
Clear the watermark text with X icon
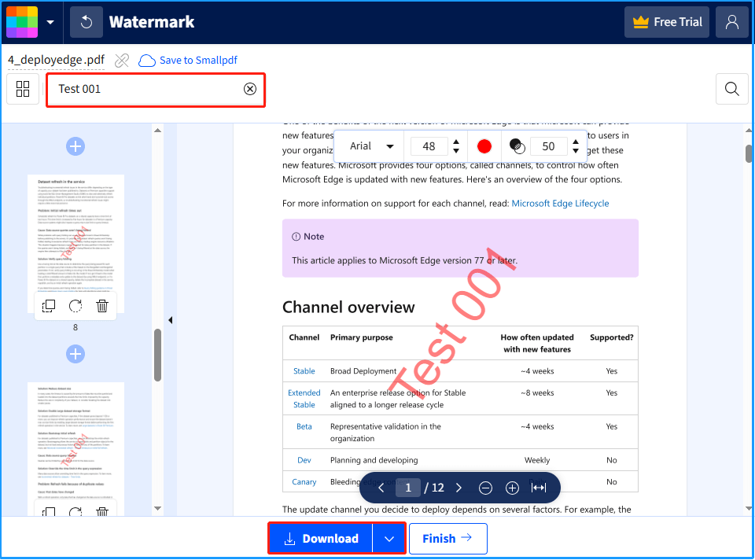pyautogui.click(x=250, y=89)
